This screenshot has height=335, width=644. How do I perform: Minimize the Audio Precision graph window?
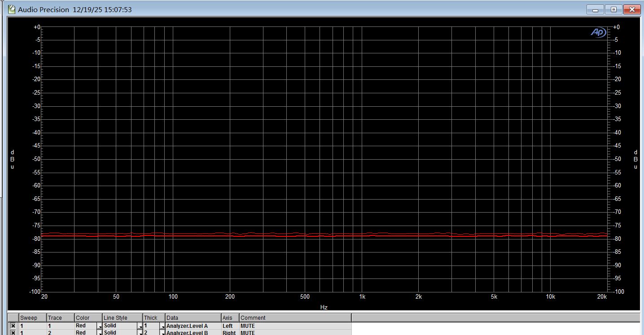[595, 9]
